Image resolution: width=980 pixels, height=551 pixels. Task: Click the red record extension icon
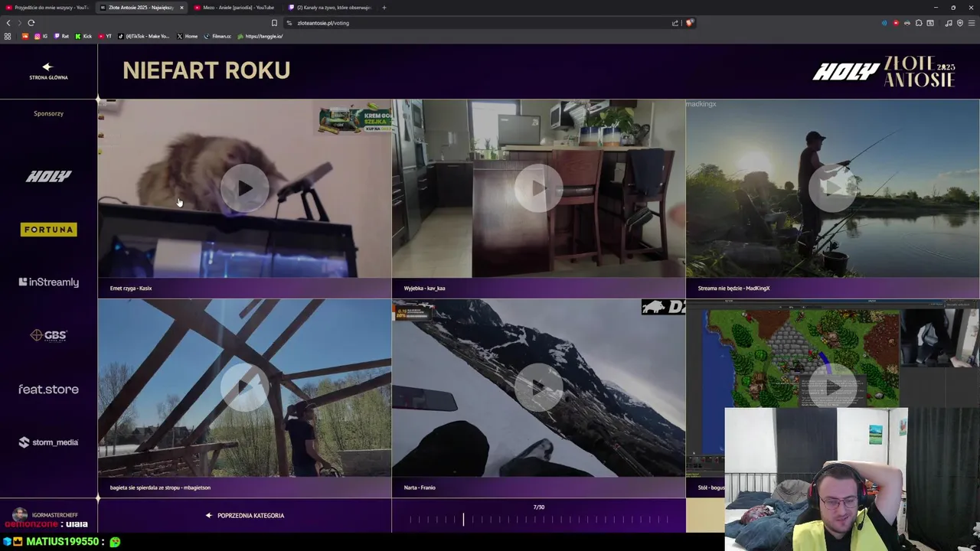pos(896,23)
